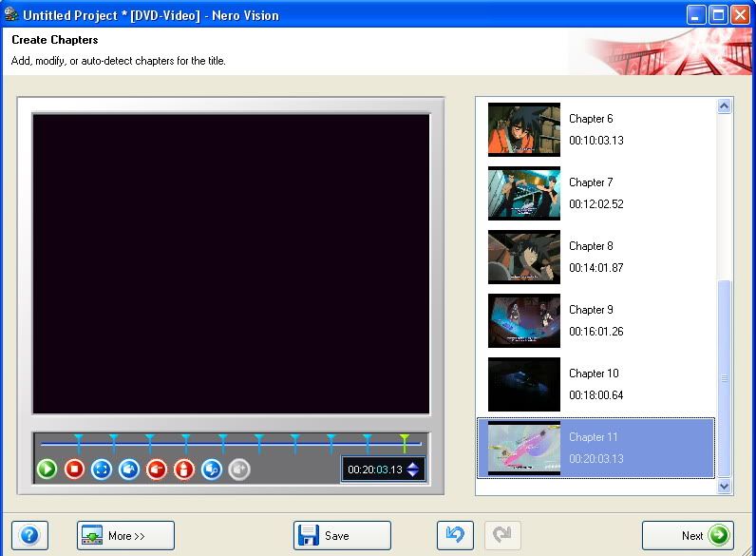Select the Chapter 9 thumbnail

(524, 320)
